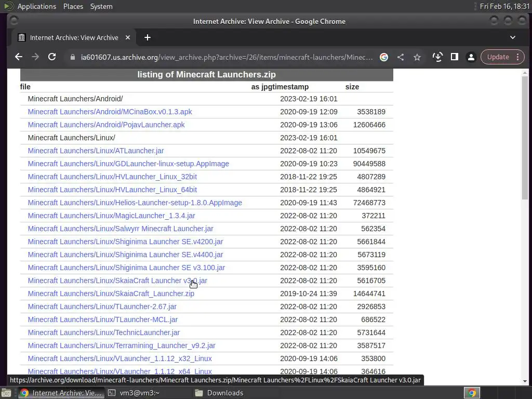This screenshot has width=532, height=399.
Task: Click the Update button in Chrome
Action: [x=498, y=57]
